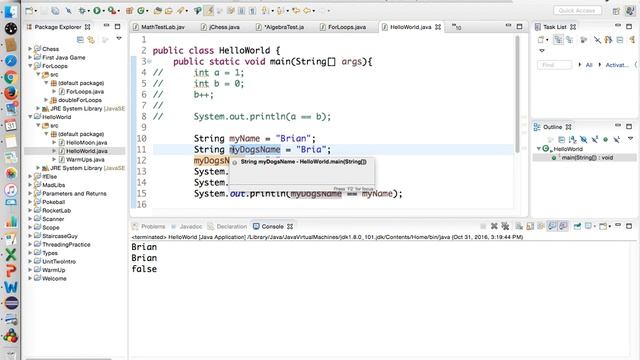Screen dimensions: 640x360
Task: Switch to the AlgebraTest.java tab
Action: [284, 27]
